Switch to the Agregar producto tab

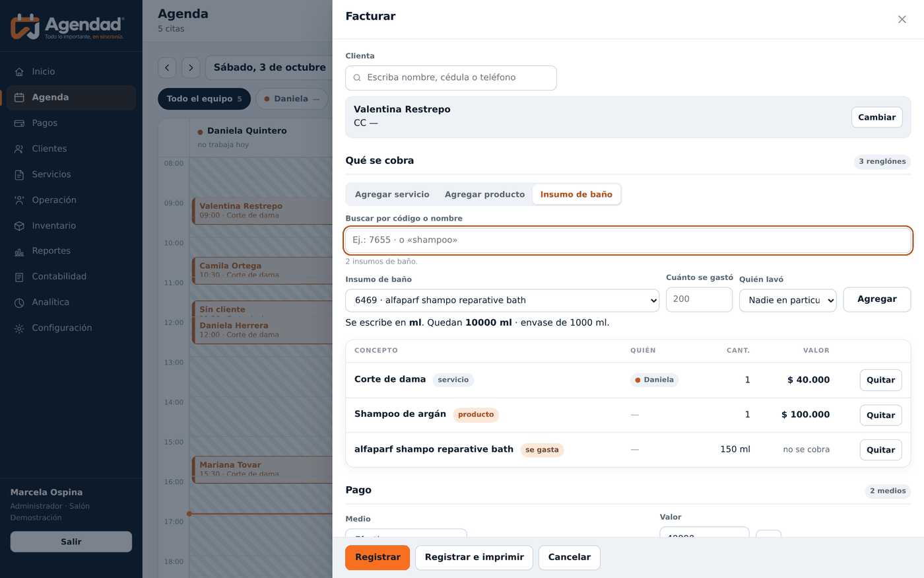484,194
